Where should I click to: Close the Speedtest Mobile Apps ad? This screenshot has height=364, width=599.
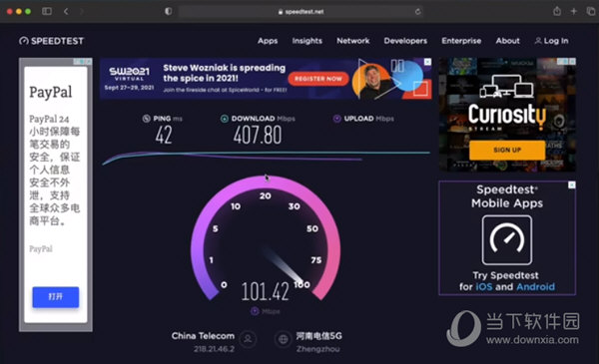point(571,185)
